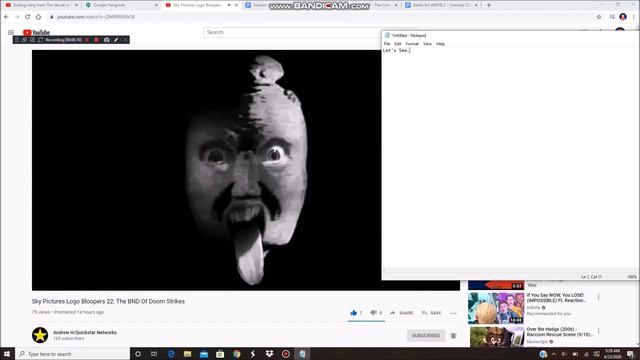Dislike the video with thumbs down
Viewport: 640px width, 360px height.
pyautogui.click(x=373, y=313)
